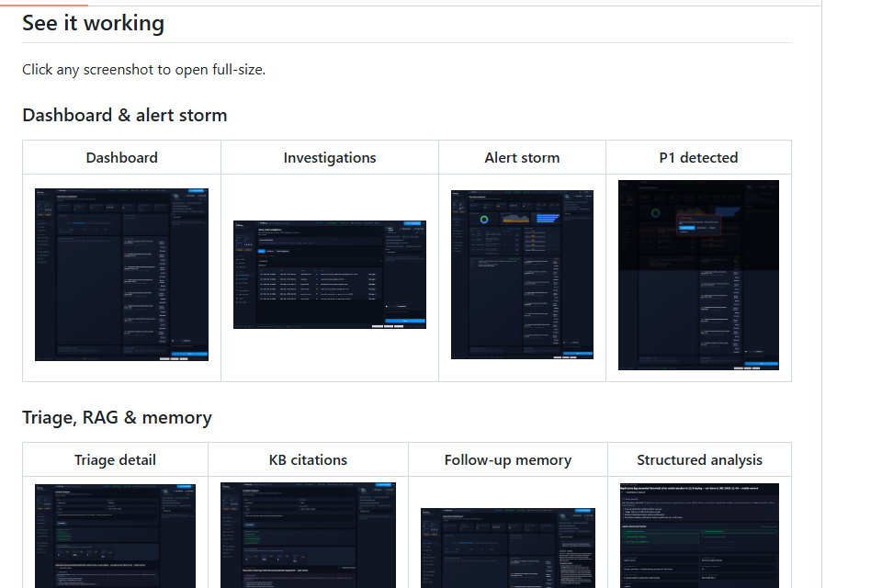Click the 'Structured analysis' table header cell

(700, 459)
